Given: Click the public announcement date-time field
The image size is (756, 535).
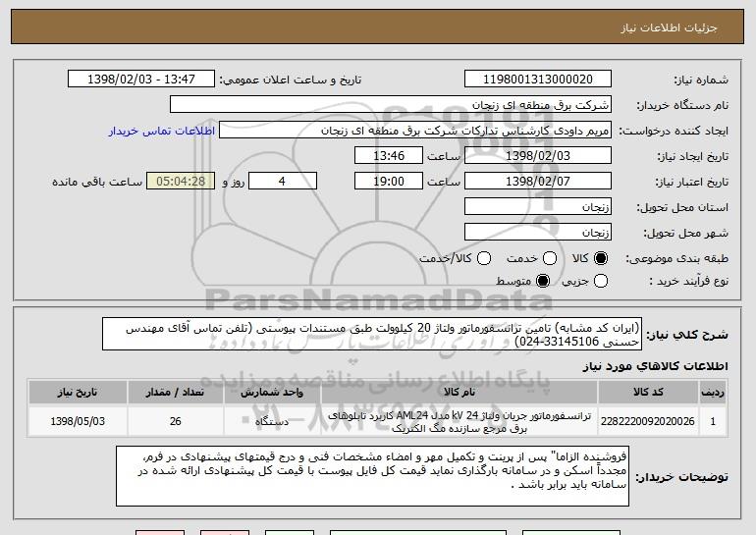Looking at the screenshot, I should pos(141,80).
